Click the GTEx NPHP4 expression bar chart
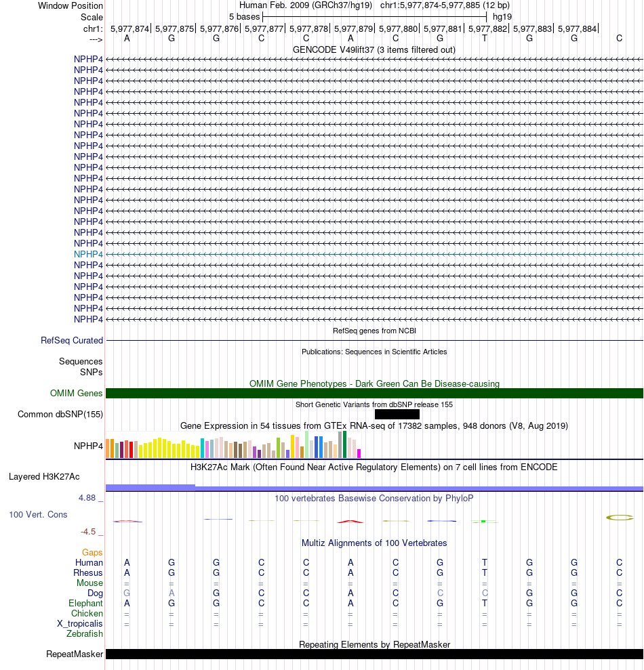This screenshot has width=644, height=670. [x=233, y=445]
